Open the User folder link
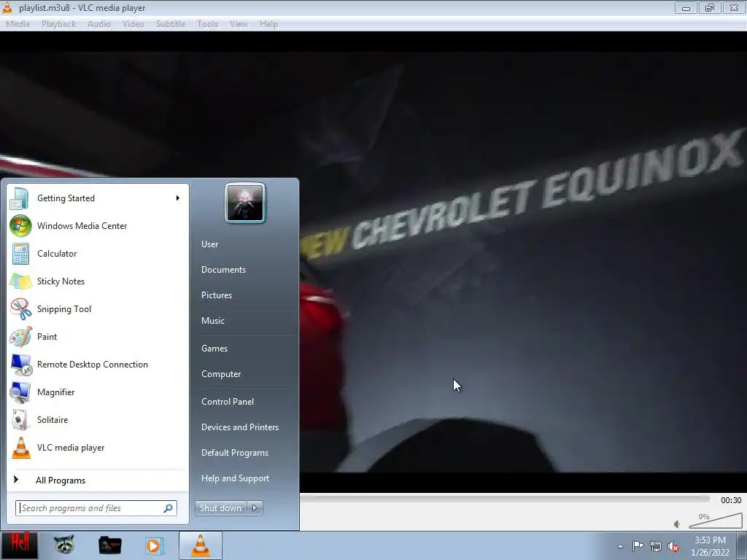Image resolution: width=747 pixels, height=560 pixels. pos(209,244)
